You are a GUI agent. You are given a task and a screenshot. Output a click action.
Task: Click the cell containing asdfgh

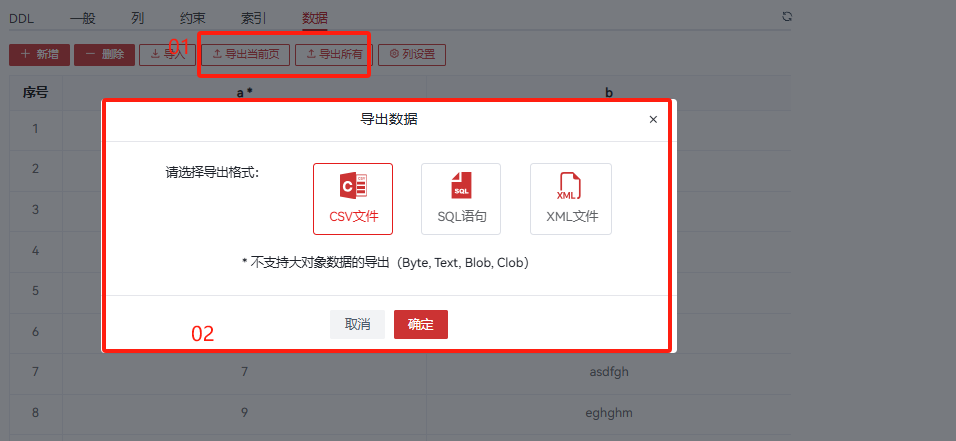point(610,372)
